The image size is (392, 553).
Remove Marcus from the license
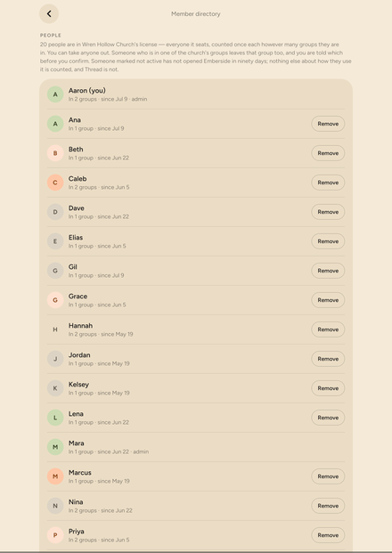[328, 476]
